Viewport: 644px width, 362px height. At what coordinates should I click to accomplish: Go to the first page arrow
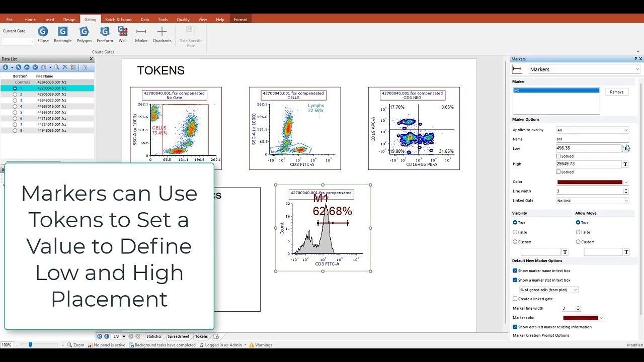click(100, 336)
